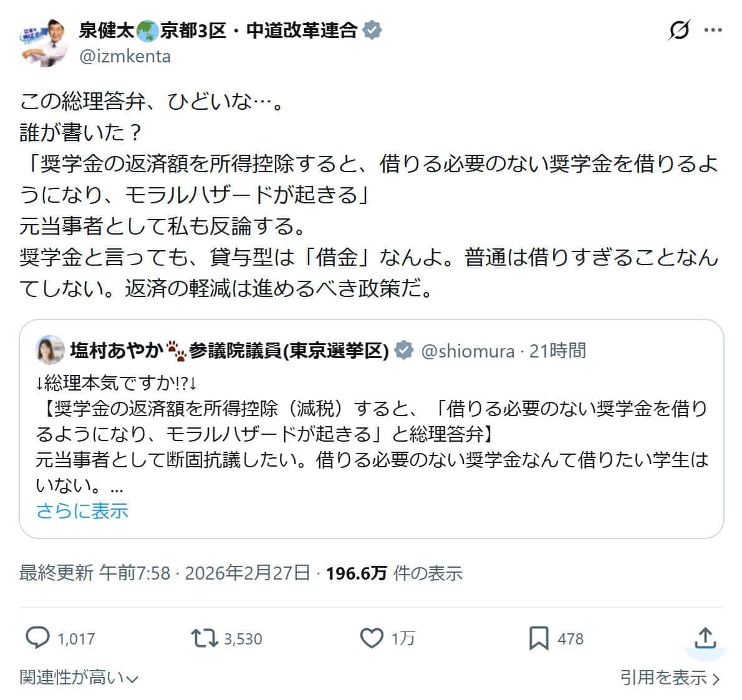This screenshot has height=700, width=742.
Task: Open 塩村あやか's profile avatar
Action: click(x=49, y=351)
